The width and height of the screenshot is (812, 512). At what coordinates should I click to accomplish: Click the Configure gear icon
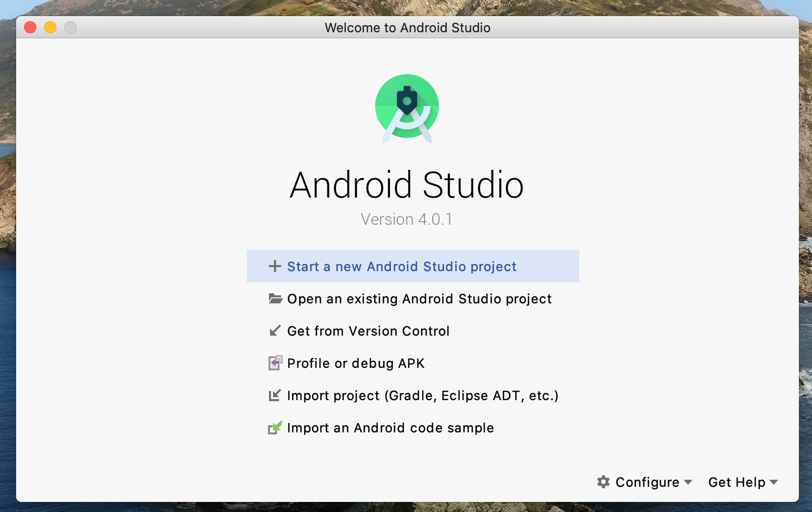[x=603, y=482]
